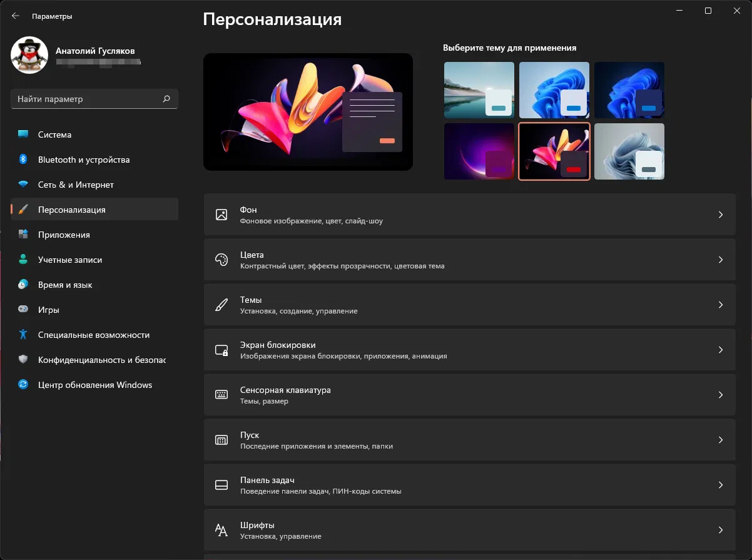Click the Персонализация paintbrush icon in sidebar
The image size is (752, 560).
(23, 210)
